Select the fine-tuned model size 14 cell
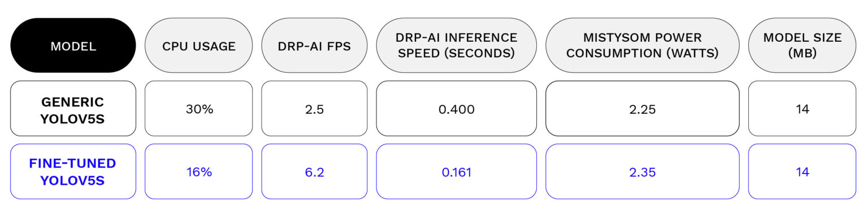Image resolution: width=868 pixels, height=217 pixels. pyautogui.click(x=802, y=172)
